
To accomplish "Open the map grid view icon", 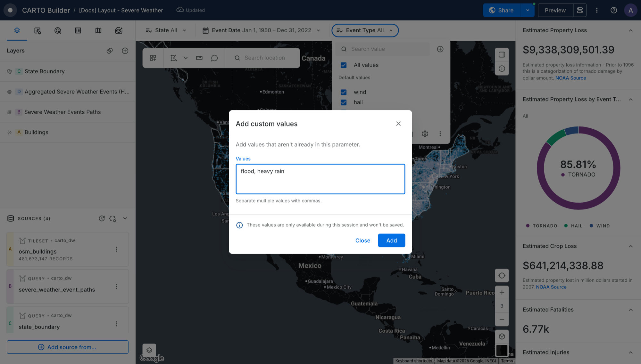I will 153,58.
